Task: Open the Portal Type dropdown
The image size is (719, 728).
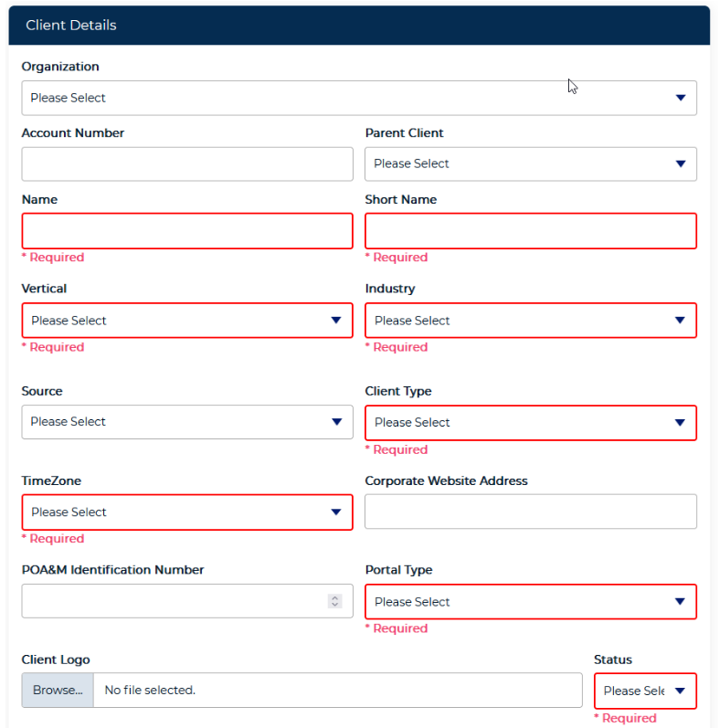Action: coord(531,602)
